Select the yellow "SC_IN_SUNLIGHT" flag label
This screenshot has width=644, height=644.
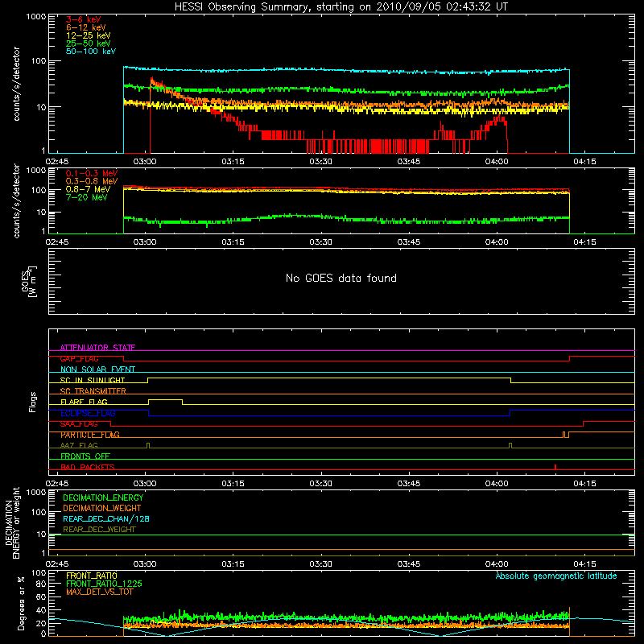(93, 380)
